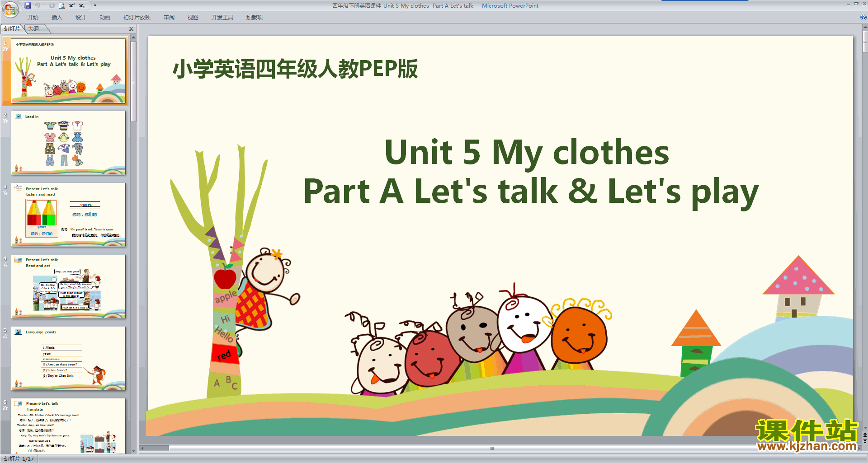Screen dimensions: 868x463
Task: Click the main slide vertical scroll thumb
Action: click(x=865, y=41)
